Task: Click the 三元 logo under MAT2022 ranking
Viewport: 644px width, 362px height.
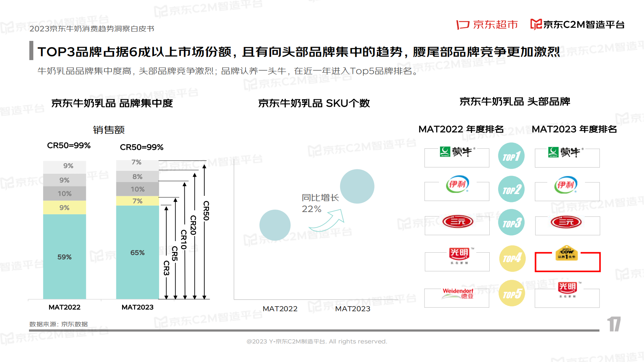Action: [457, 221]
